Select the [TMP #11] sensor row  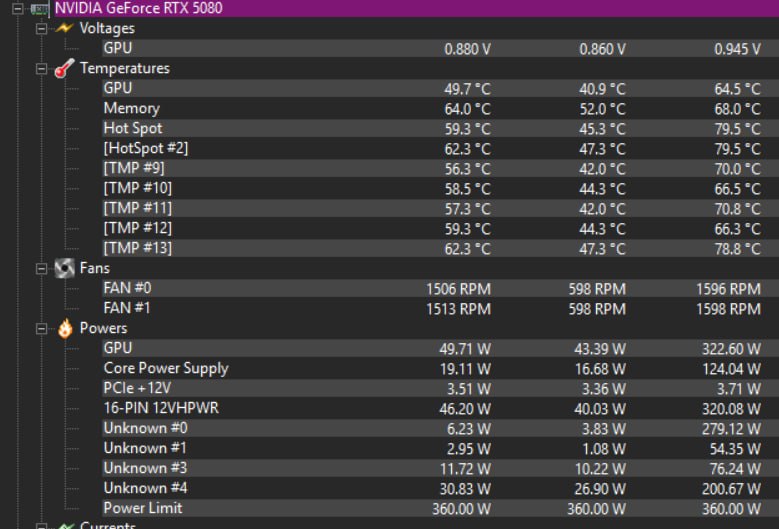(440, 208)
